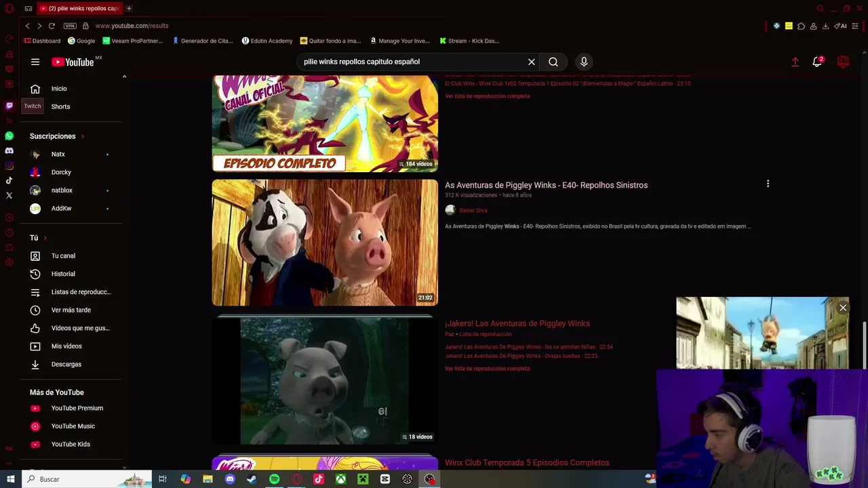Open the Jakers 18 videos playlist thumbnail
This screenshot has height=488, width=868.
coord(325,380)
